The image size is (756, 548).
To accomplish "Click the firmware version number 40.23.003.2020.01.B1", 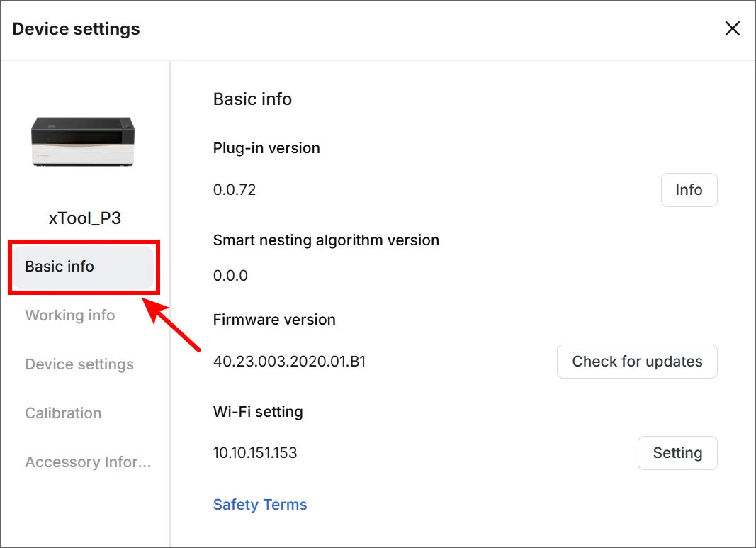I will click(289, 362).
